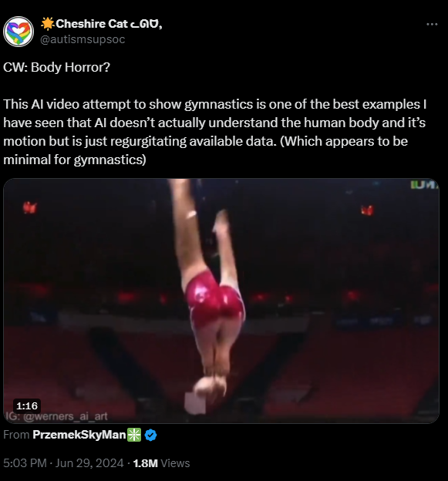Click the From label under the video
448x481 pixels.
(x=16, y=435)
